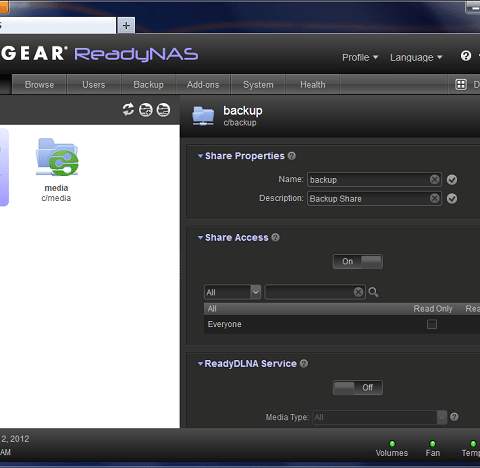Open help for ReadyDLNA Service

click(x=304, y=363)
